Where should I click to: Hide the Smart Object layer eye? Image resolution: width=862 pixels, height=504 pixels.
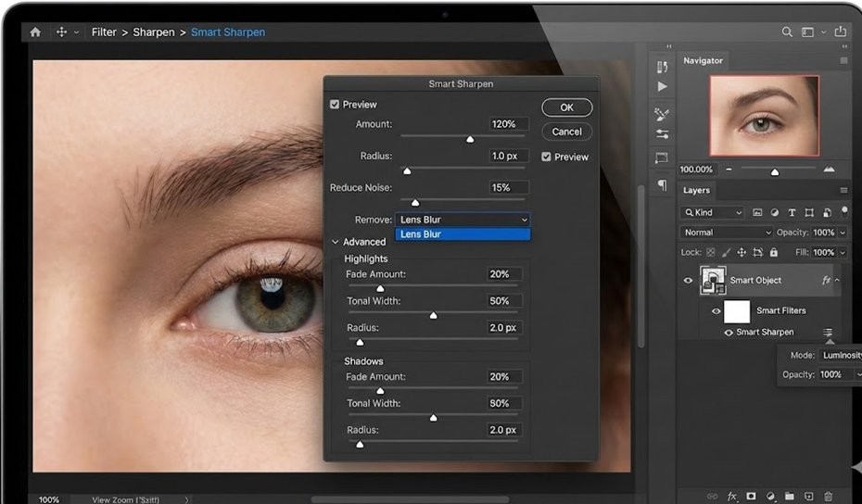click(688, 281)
